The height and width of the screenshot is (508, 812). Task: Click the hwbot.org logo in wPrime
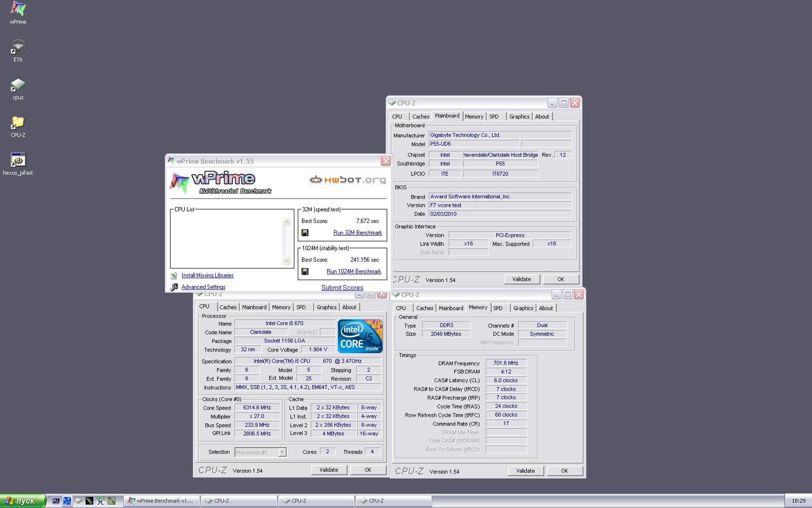(x=348, y=179)
